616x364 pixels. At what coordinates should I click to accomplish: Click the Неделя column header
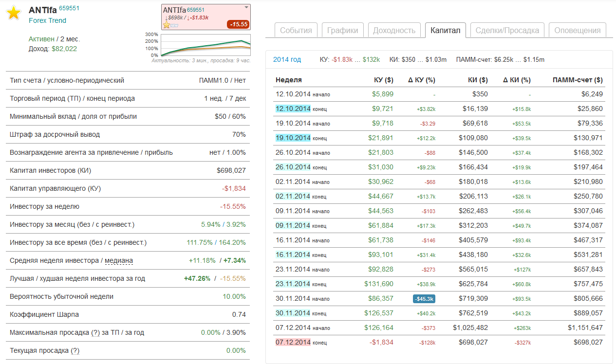pos(289,80)
